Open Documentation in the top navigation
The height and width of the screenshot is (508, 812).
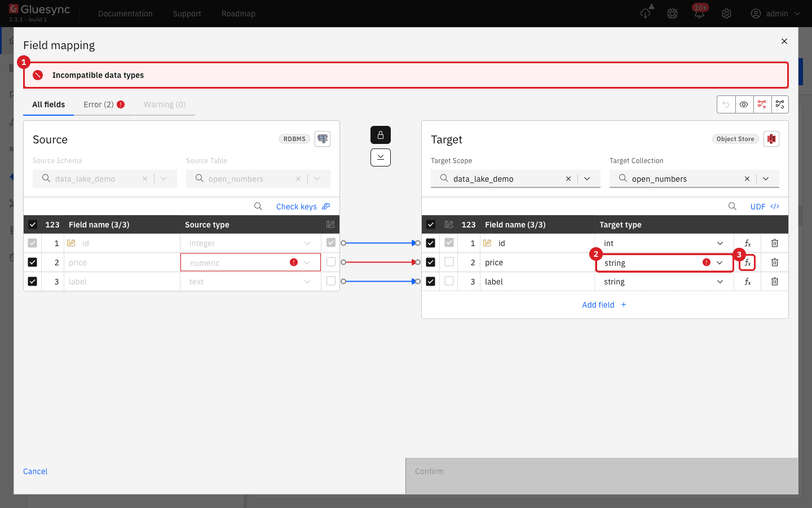(x=125, y=14)
